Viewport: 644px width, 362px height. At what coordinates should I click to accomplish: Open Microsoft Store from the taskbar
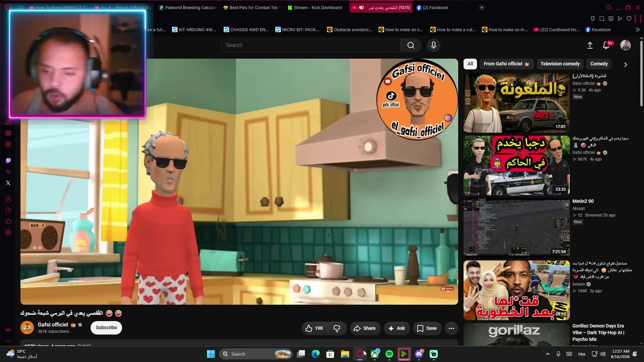330,354
